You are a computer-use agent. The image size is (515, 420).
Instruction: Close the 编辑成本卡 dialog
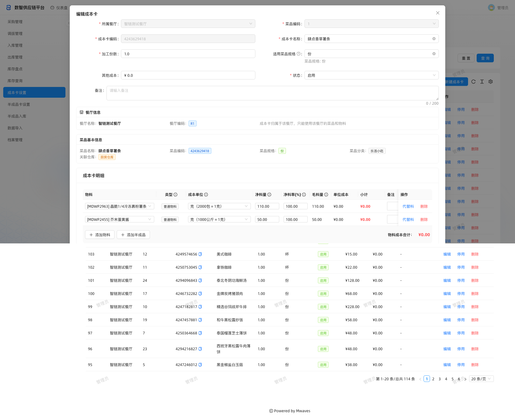[437, 13]
